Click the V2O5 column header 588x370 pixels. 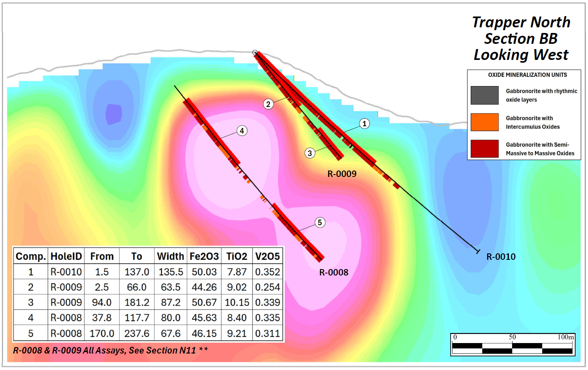click(267, 257)
